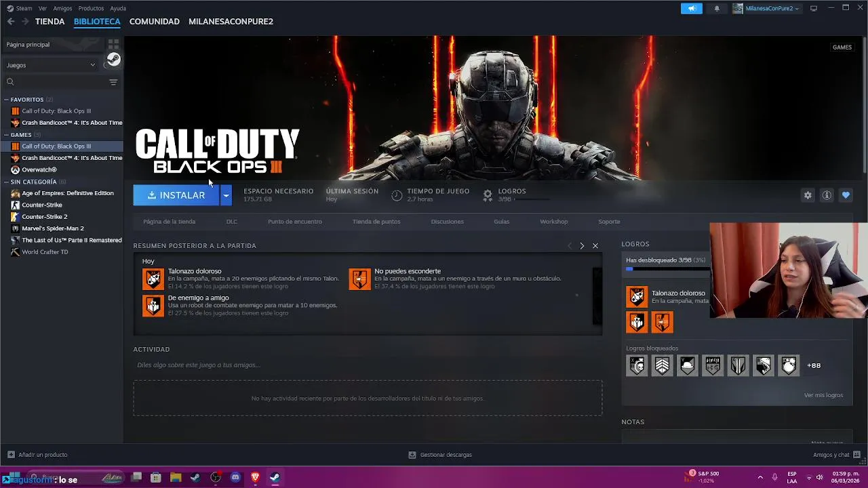868x488 pixels.
Task: Open the Amigos y chat icon
Action: (x=857, y=455)
